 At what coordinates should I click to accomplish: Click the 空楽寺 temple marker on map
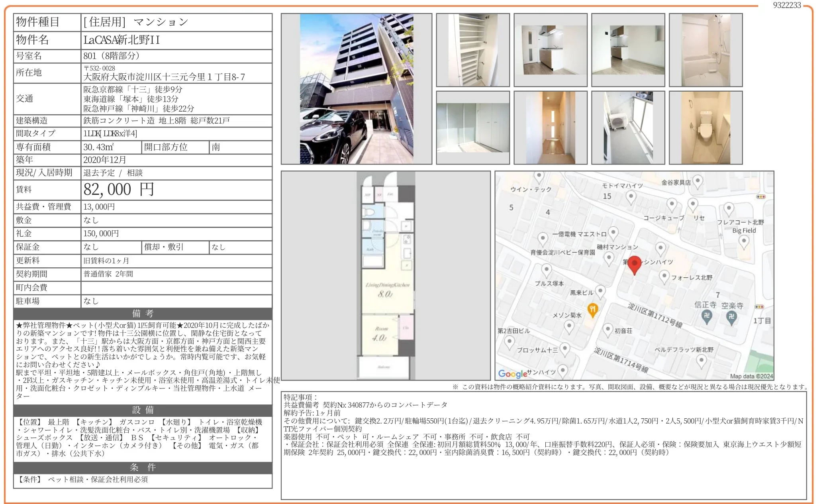pyautogui.click(x=731, y=317)
